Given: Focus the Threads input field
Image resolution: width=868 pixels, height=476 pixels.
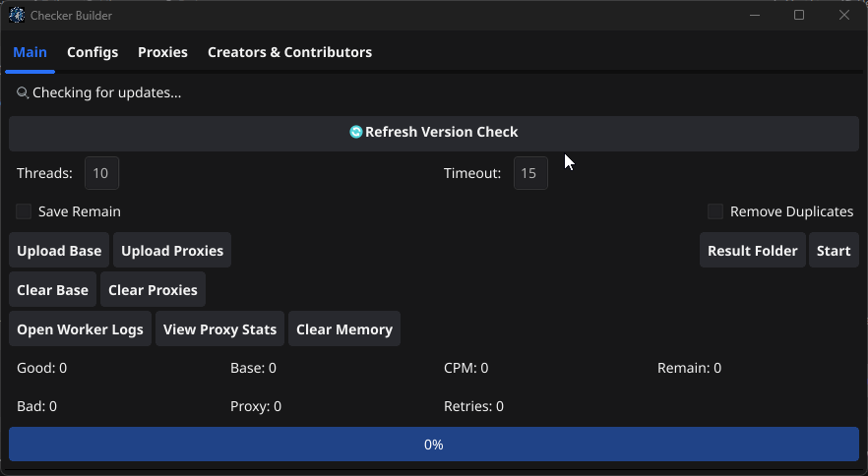Looking at the screenshot, I should [102, 173].
